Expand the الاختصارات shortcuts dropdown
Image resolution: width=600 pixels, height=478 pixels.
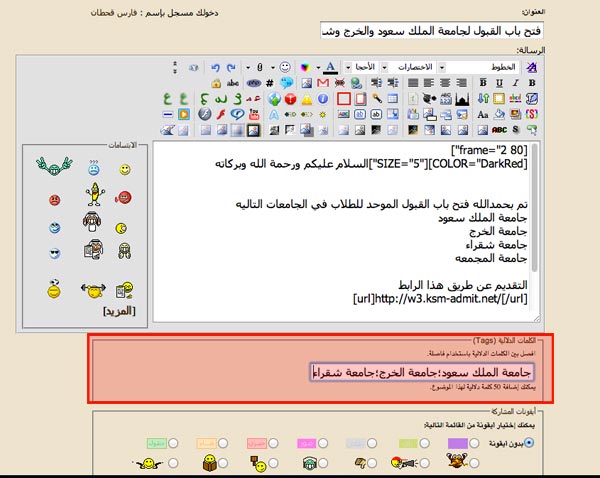[x=412, y=66]
